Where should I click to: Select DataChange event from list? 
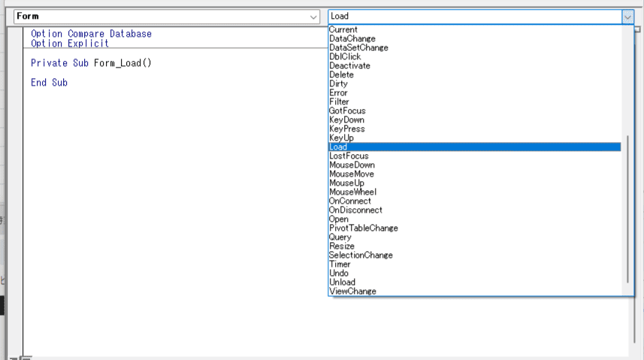(475, 38)
